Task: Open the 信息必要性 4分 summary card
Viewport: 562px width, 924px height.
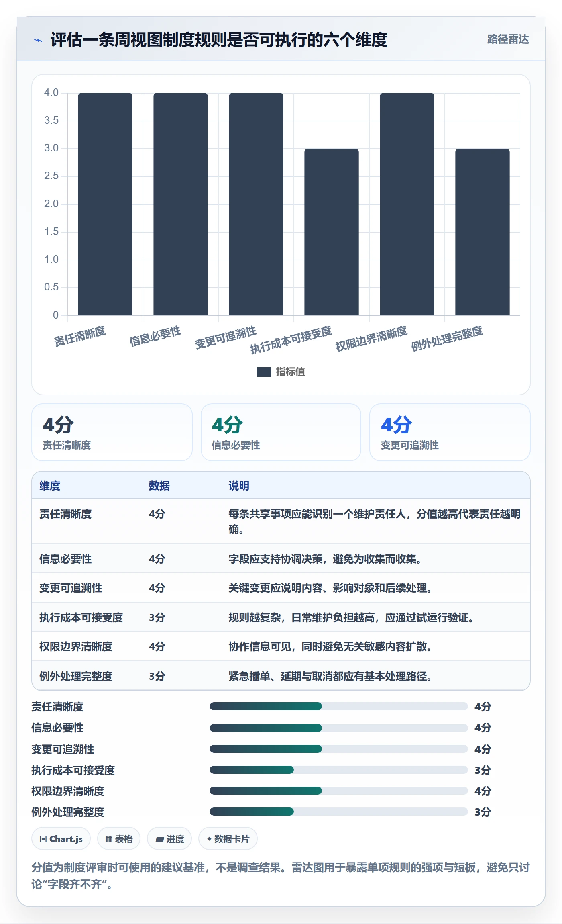Action: point(281,432)
